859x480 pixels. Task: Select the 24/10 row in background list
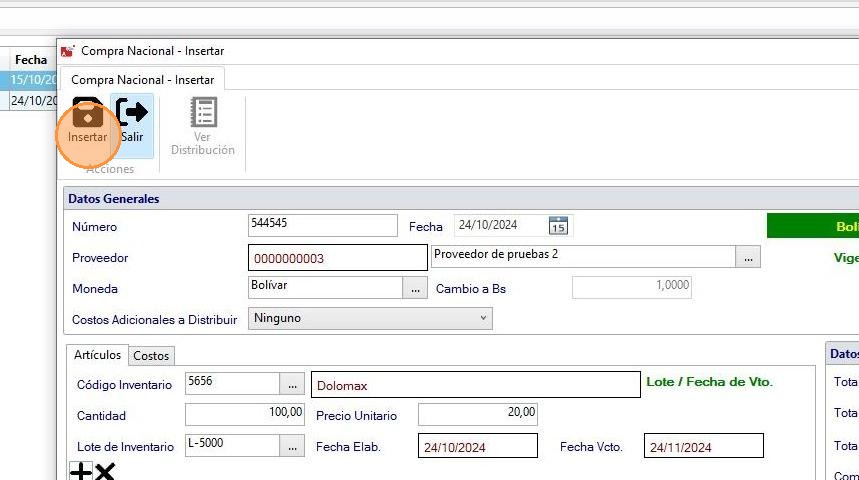click(28, 100)
